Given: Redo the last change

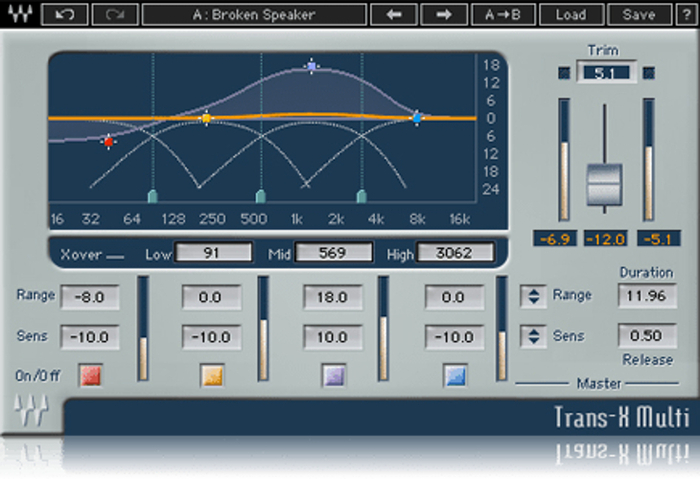Looking at the screenshot, I should pos(115,14).
